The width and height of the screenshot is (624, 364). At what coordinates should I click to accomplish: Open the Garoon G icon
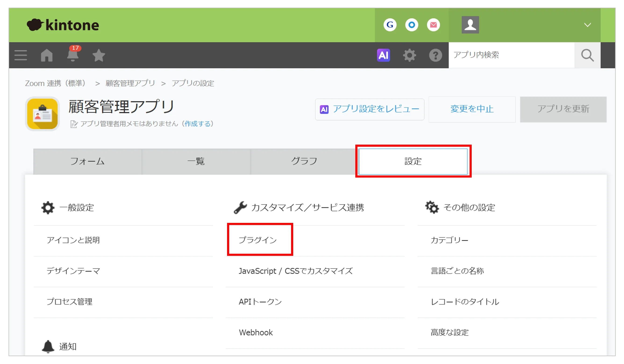coord(390,25)
